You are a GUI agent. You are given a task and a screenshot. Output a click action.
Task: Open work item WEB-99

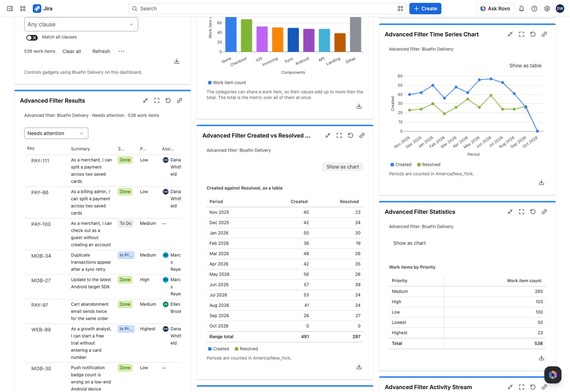[x=41, y=330]
